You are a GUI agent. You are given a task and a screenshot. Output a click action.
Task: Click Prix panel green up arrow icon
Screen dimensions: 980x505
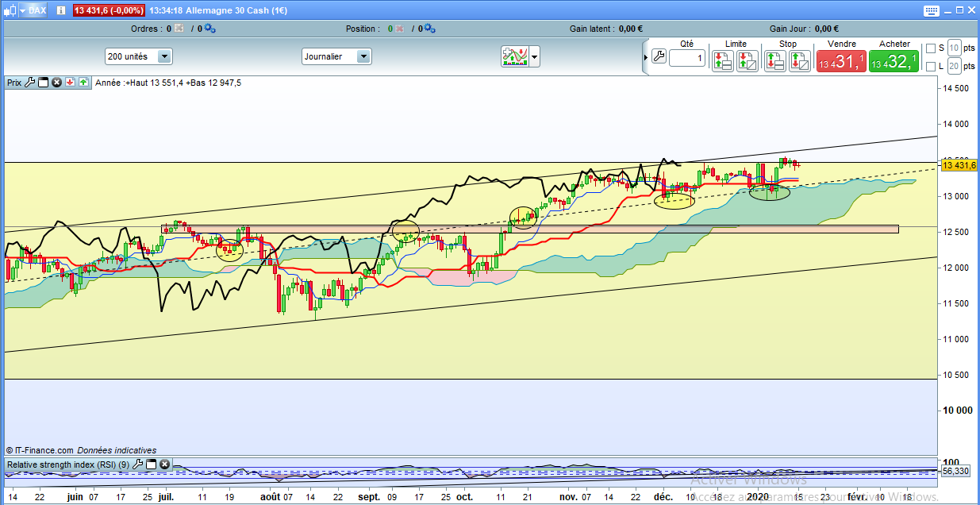pyautogui.click(x=83, y=82)
